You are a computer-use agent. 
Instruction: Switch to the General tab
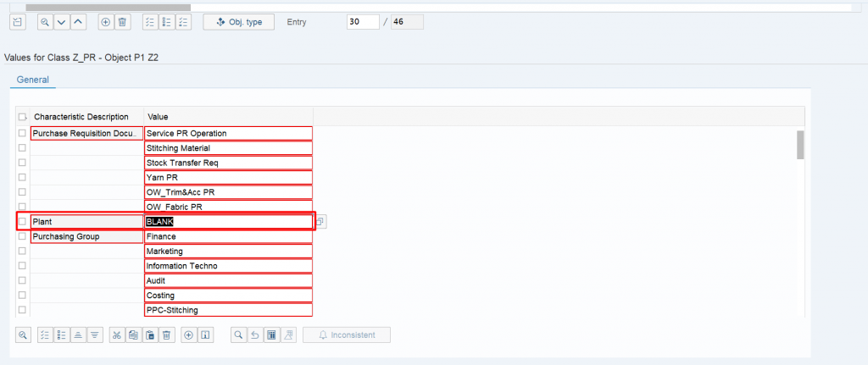33,80
